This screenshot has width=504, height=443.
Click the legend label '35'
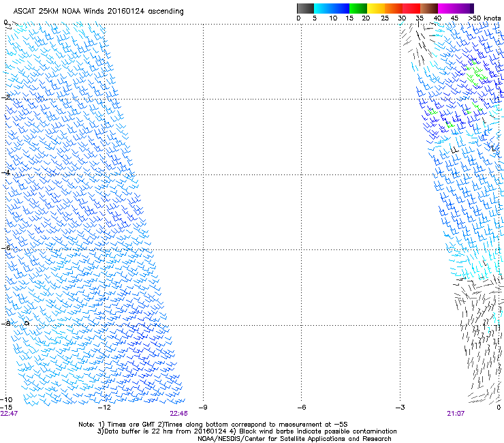[x=420, y=18]
